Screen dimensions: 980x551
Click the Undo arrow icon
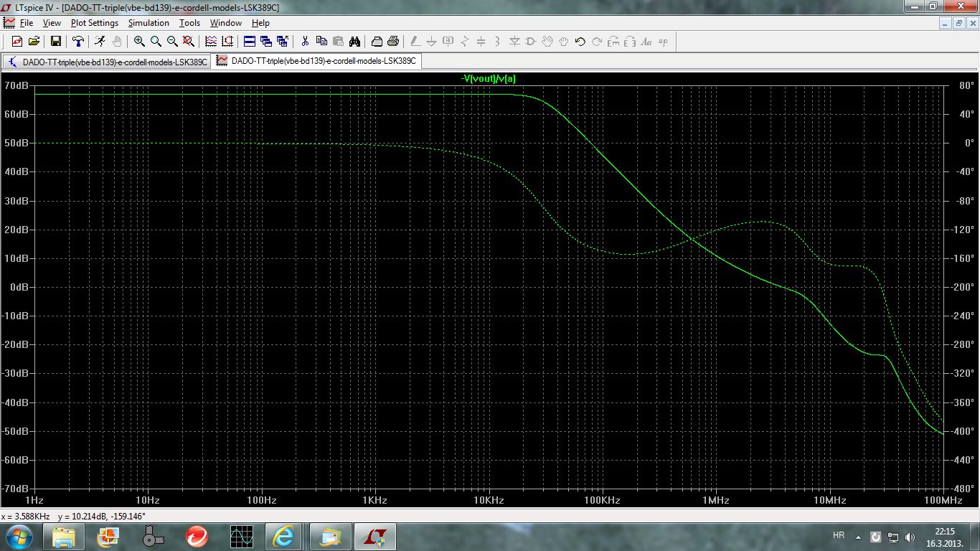coord(580,42)
